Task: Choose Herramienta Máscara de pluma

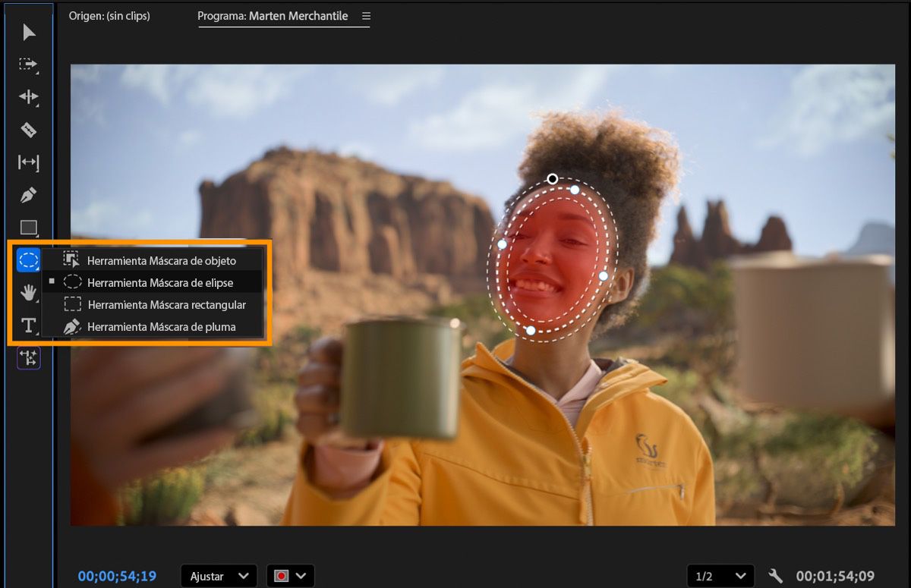Action: (152, 327)
